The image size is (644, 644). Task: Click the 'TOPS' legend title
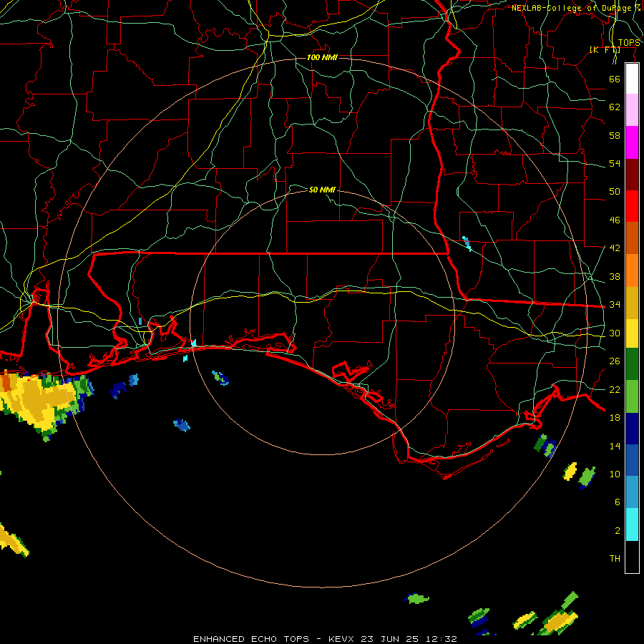(x=629, y=43)
